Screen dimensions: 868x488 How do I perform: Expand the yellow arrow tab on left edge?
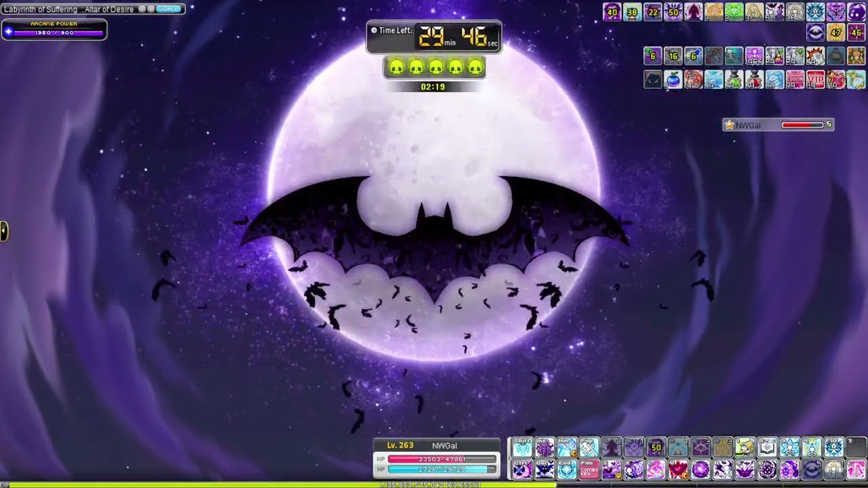coord(3,232)
